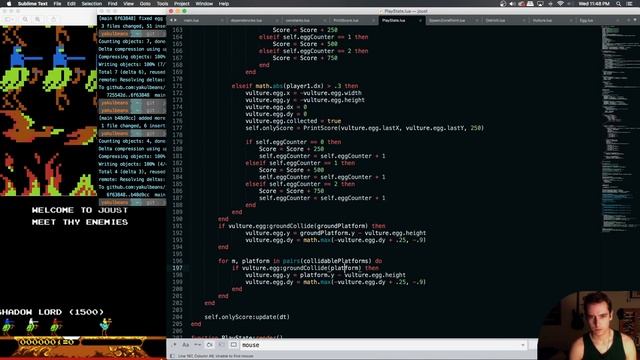This screenshot has height=360, width=640.
Task: Click the next tab arrow
Action: click(176, 20)
